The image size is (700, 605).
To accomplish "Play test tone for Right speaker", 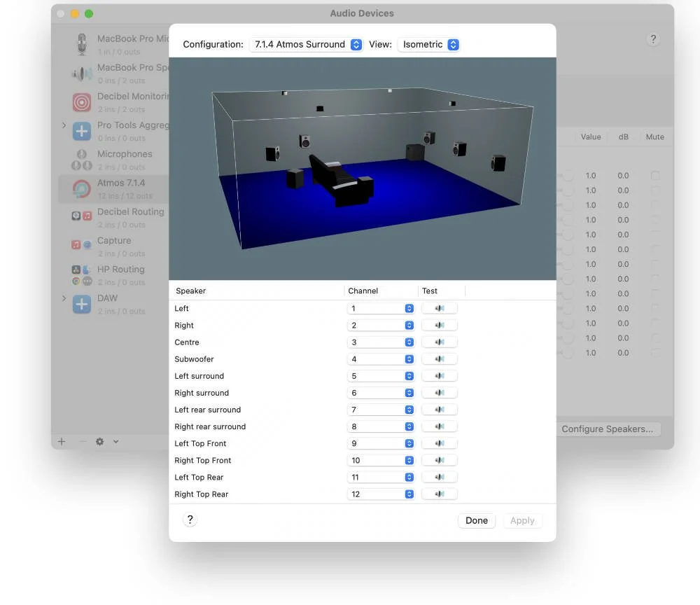I will pyautogui.click(x=440, y=326).
